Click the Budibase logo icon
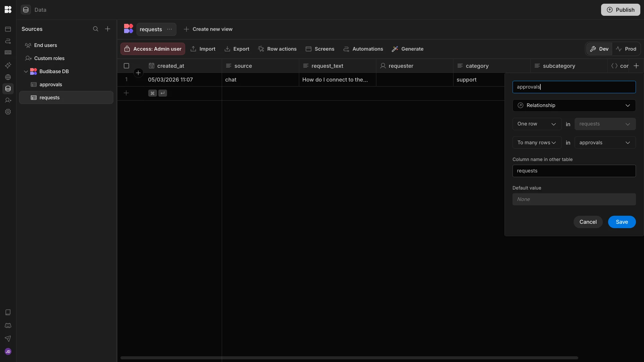644x362 pixels. pos(8,10)
